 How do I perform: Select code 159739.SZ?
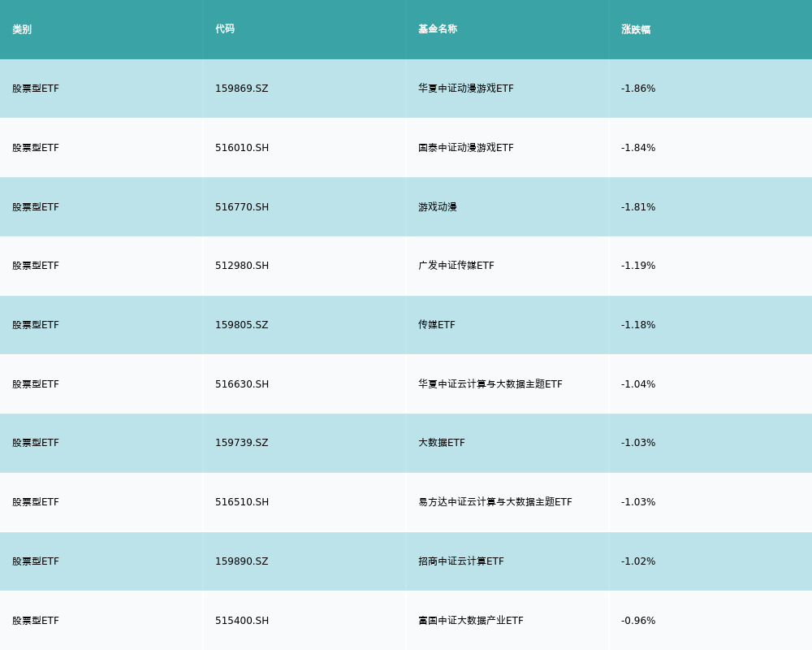click(241, 443)
